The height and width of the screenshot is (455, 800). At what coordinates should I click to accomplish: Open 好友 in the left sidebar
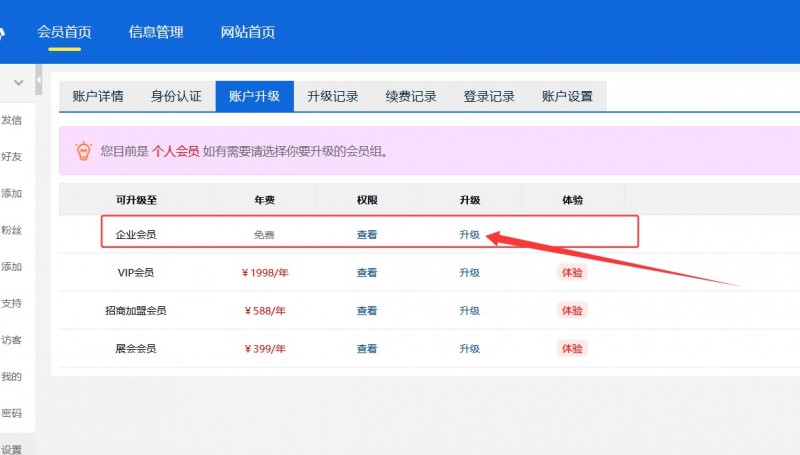(x=11, y=157)
